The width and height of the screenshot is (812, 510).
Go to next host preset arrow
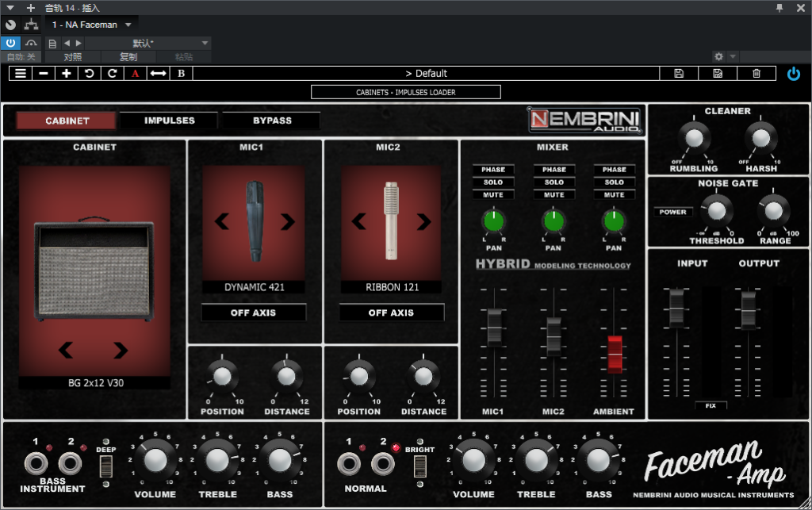(x=79, y=43)
